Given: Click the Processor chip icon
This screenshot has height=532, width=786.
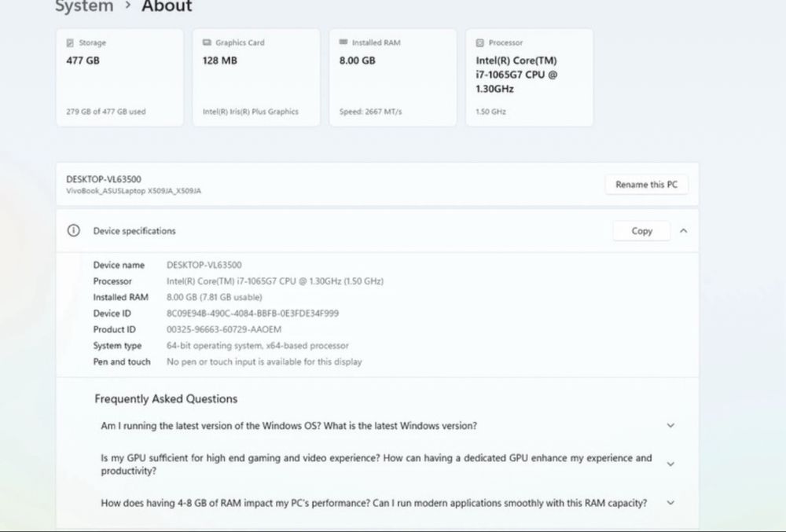Looking at the screenshot, I should click(x=479, y=43).
